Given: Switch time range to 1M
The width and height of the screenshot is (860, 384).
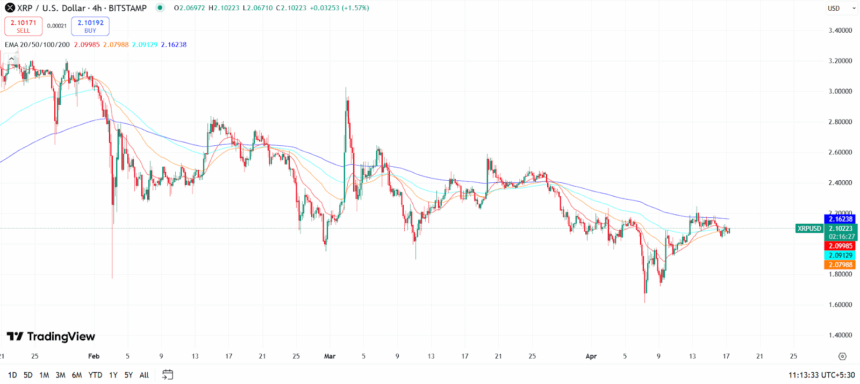Looking at the screenshot, I should pyautogui.click(x=44, y=375).
